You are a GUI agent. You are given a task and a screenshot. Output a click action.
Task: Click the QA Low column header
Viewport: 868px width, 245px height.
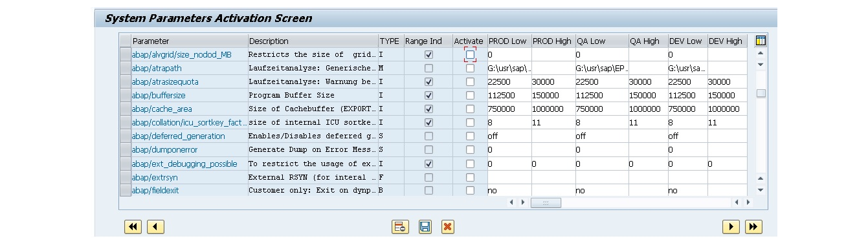(601, 41)
